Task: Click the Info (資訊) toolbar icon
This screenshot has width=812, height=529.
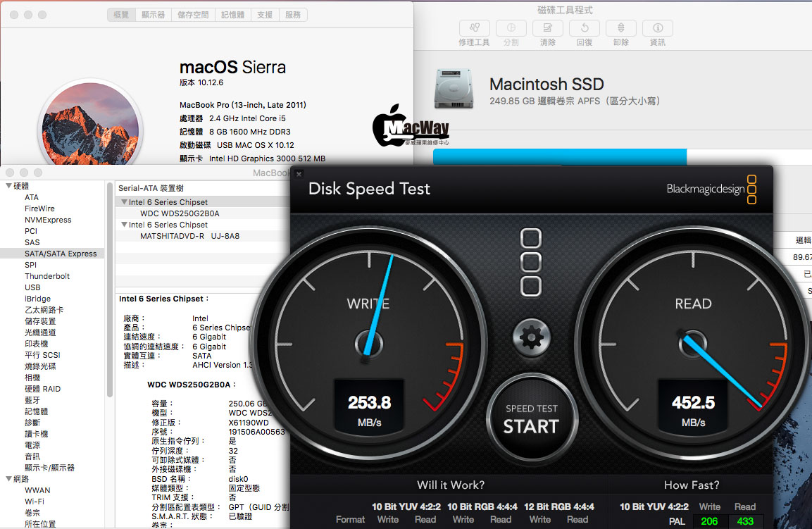Action: click(x=657, y=28)
